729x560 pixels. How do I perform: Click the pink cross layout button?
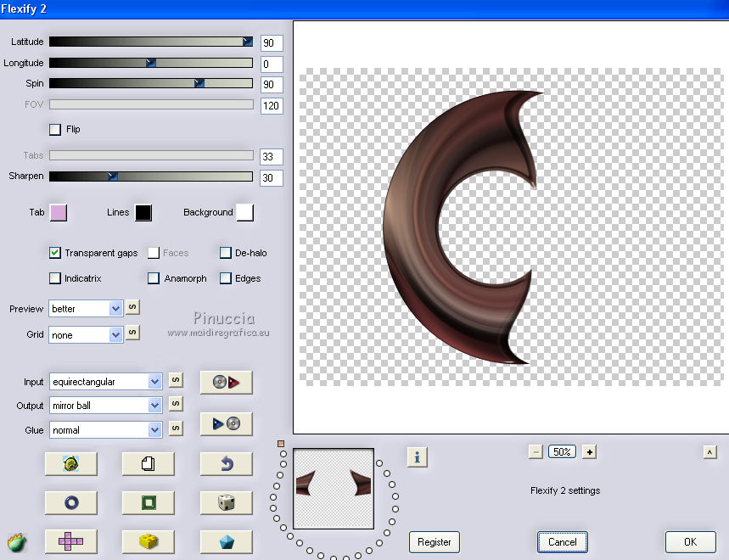click(x=70, y=541)
